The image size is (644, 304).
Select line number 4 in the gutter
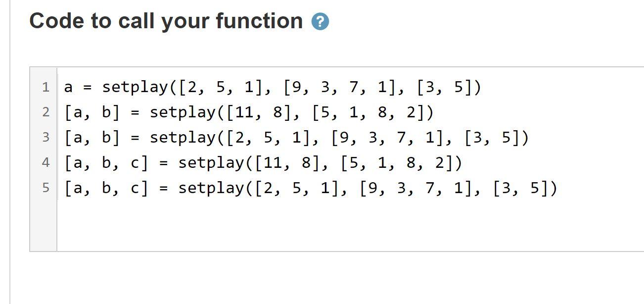tap(46, 162)
